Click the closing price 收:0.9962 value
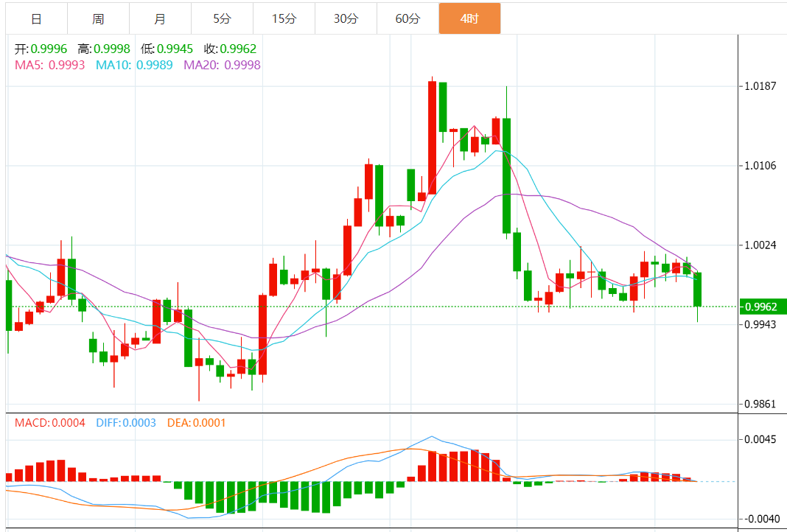Screen dimensions: 787x532 pos(230,49)
